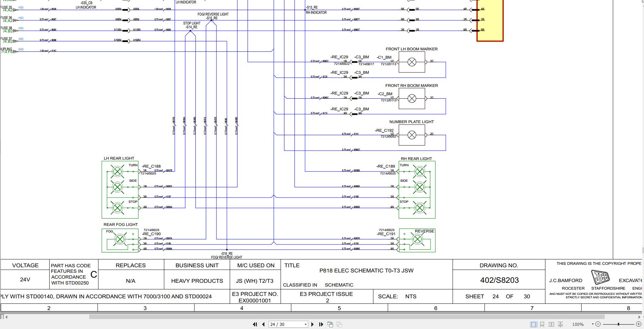Click the -RE_C188 connector label
The width and height of the screenshot is (644, 329).
151,166
